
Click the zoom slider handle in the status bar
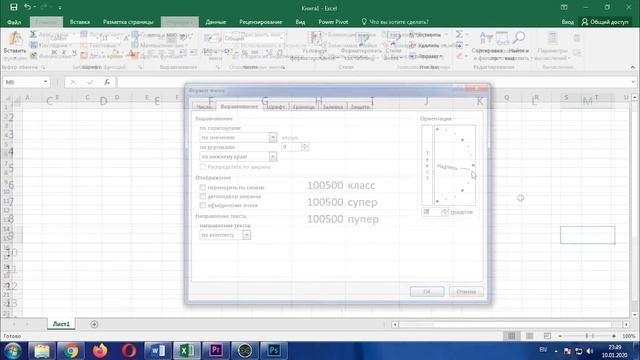pyautogui.click(x=587, y=336)
